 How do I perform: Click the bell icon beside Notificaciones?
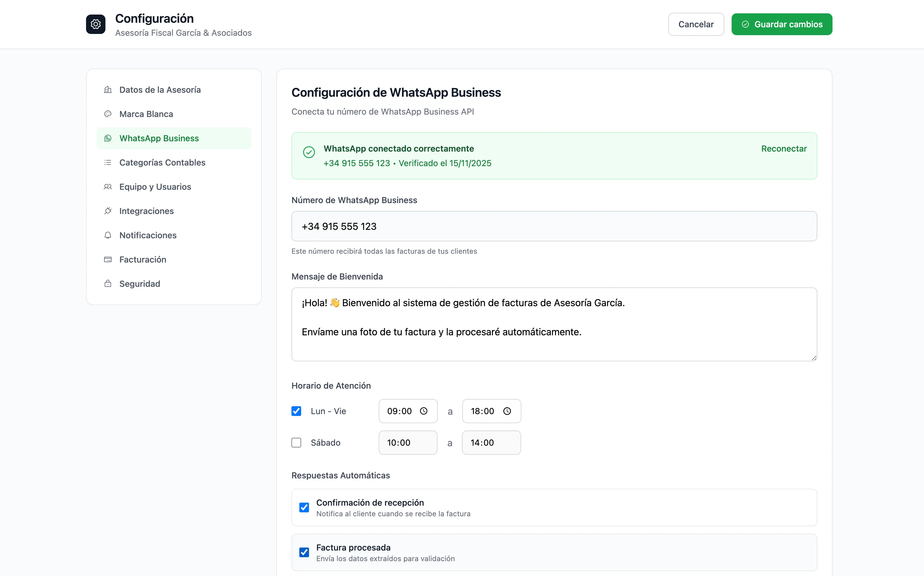pos(108,235)
